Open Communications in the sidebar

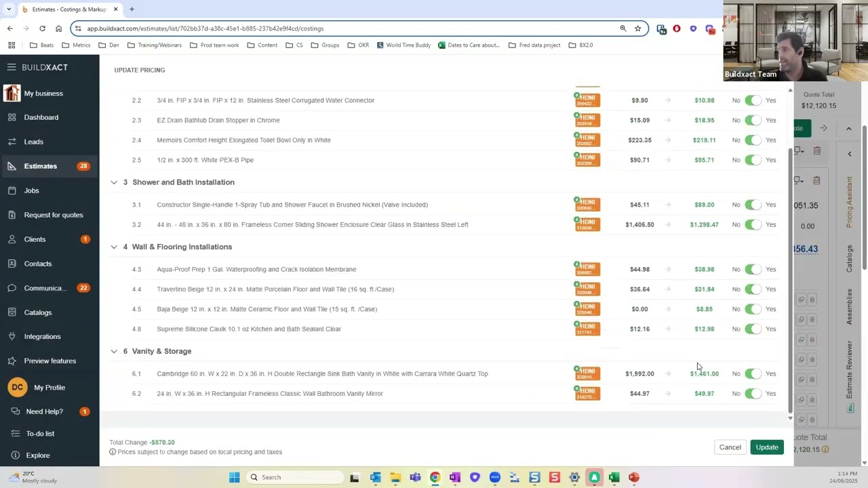coord(45,288)
